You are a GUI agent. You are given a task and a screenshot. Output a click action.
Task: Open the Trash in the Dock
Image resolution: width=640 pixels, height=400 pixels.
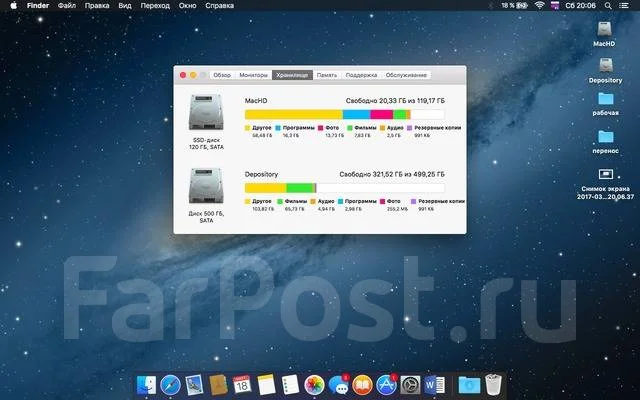493,384
